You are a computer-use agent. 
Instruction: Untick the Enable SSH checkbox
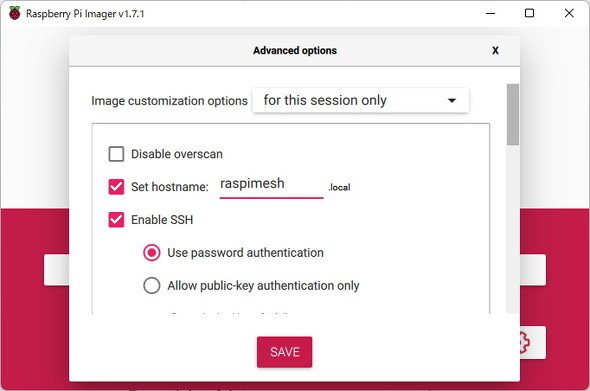(x=116, y=220)
